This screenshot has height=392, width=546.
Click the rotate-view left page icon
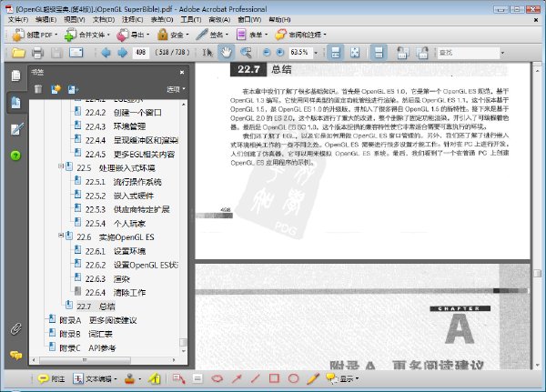[403, 53]
